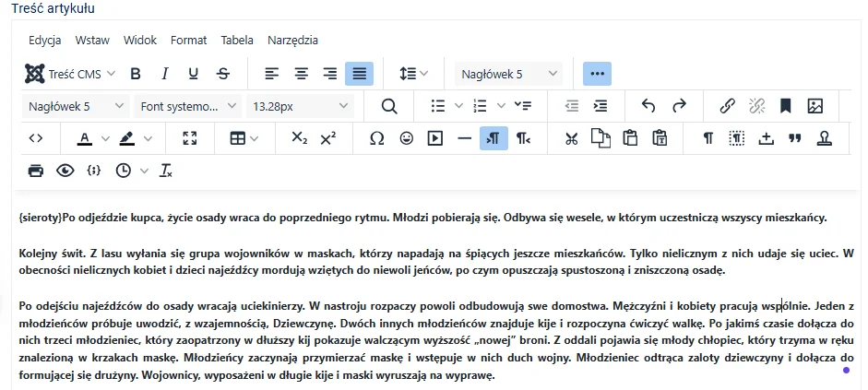Click the insert link chain icon
Image resolution: width=868 pixels, height=390 pixels.
pos(727,106)
